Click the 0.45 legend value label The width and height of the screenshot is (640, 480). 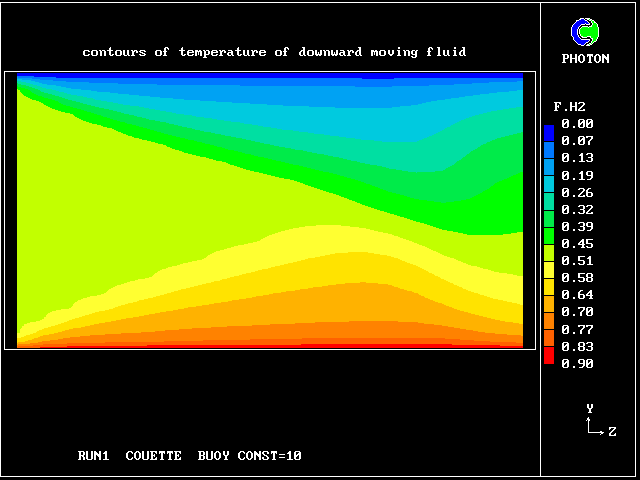(x=578, y=243)
